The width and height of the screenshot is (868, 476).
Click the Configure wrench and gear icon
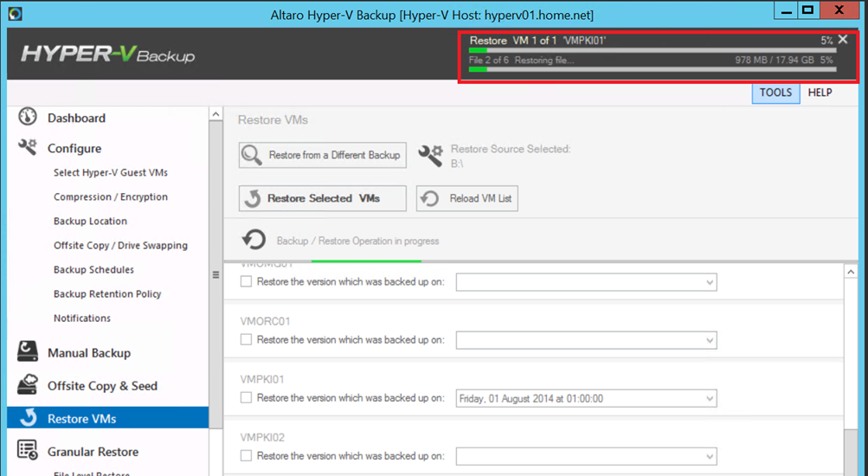pyautogui.click(x=27, y=147)
